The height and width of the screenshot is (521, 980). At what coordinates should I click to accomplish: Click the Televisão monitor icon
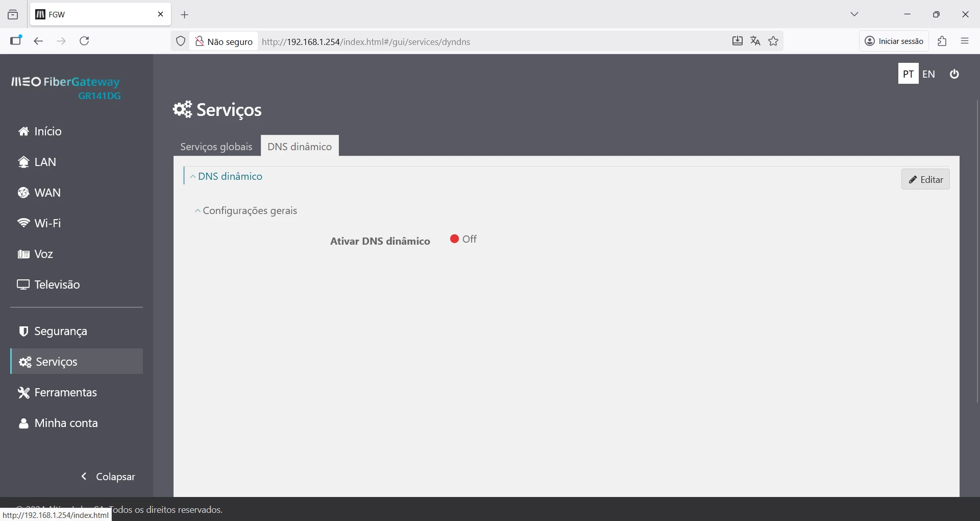[x=23, y=285]
